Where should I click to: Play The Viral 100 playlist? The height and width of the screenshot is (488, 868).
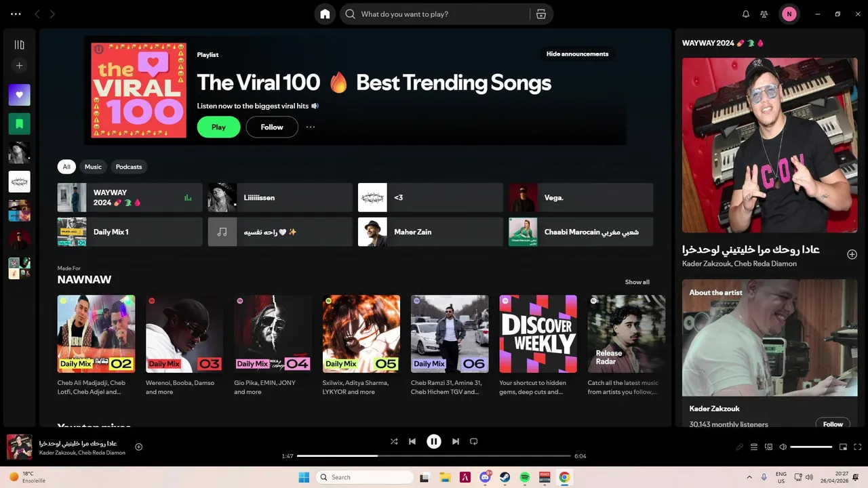[x=218, y=127]
